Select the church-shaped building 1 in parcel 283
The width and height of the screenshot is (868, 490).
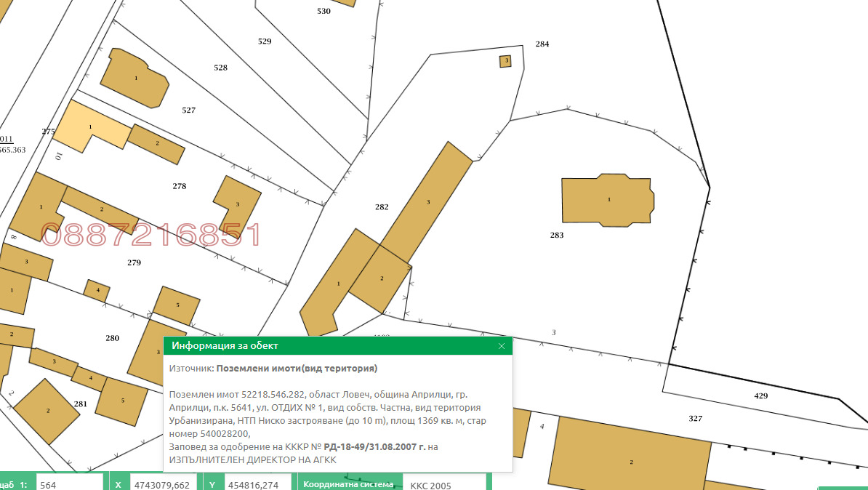point(608,200)
